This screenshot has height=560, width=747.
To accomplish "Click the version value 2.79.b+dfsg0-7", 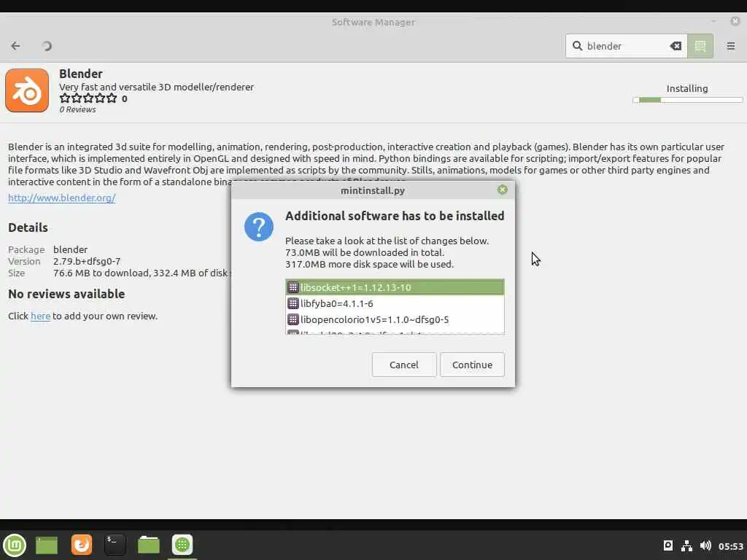I will coord(87,262).
